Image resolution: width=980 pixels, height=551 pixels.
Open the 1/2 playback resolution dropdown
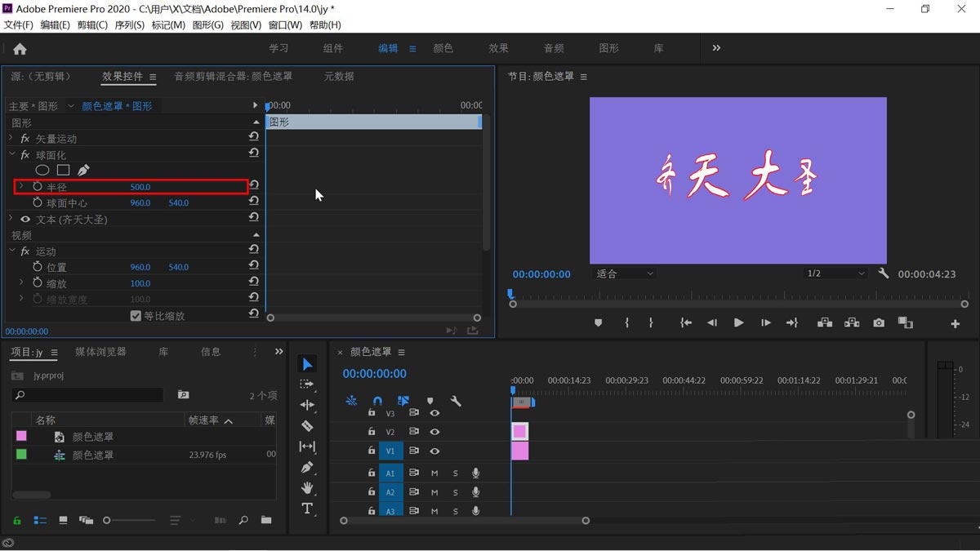coord(835,273)
